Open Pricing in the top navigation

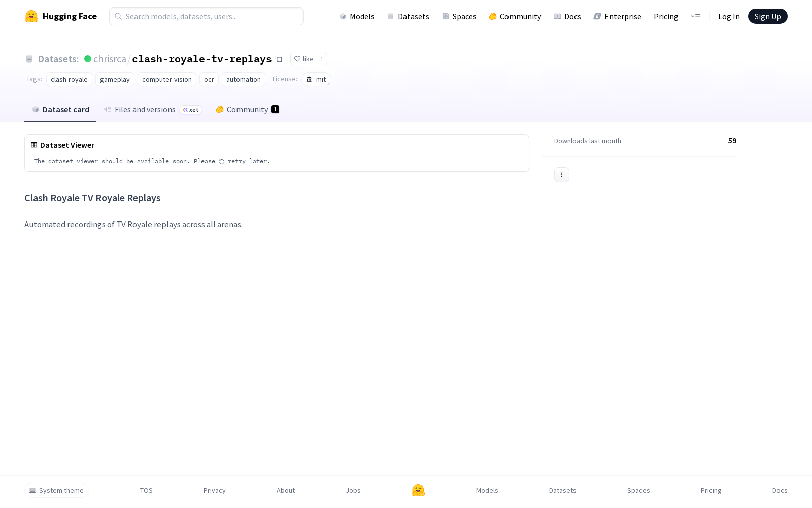pyautogui.click(x=666, y=16)
